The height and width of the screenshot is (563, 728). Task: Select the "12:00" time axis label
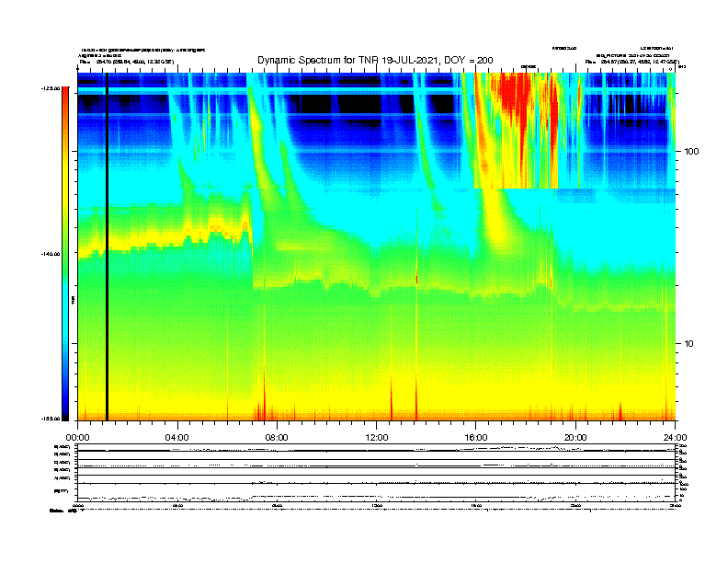pos(377,438)
